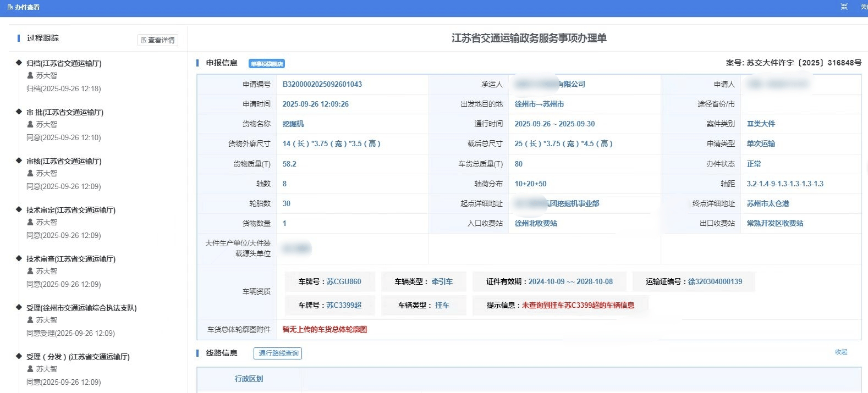Click the diamond marker beside 技术审定 step
Screen dimensions: 868x393
pyautogui.click(x=19, y=209)
